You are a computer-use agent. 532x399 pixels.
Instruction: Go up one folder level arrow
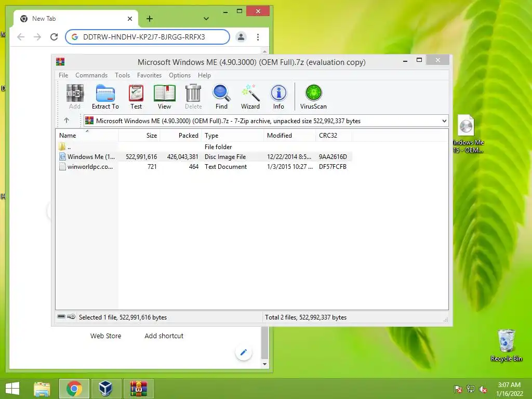tap(66, 121)
